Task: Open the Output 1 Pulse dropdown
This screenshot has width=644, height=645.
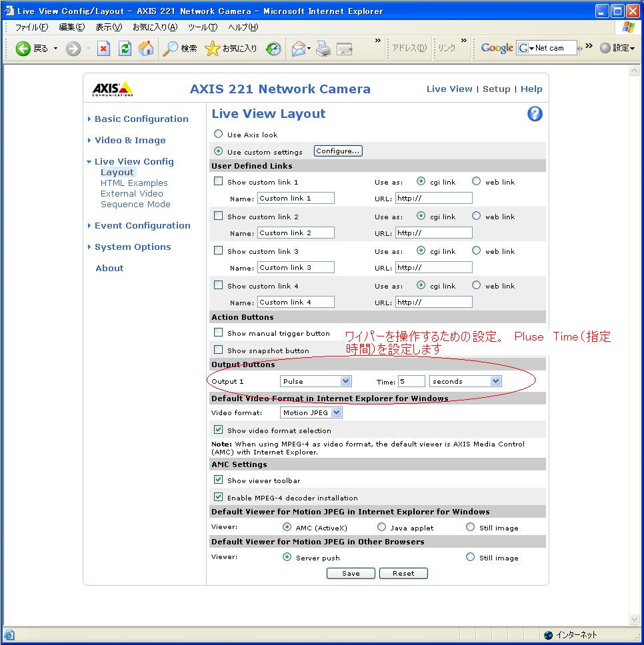Action: point(315,381)
